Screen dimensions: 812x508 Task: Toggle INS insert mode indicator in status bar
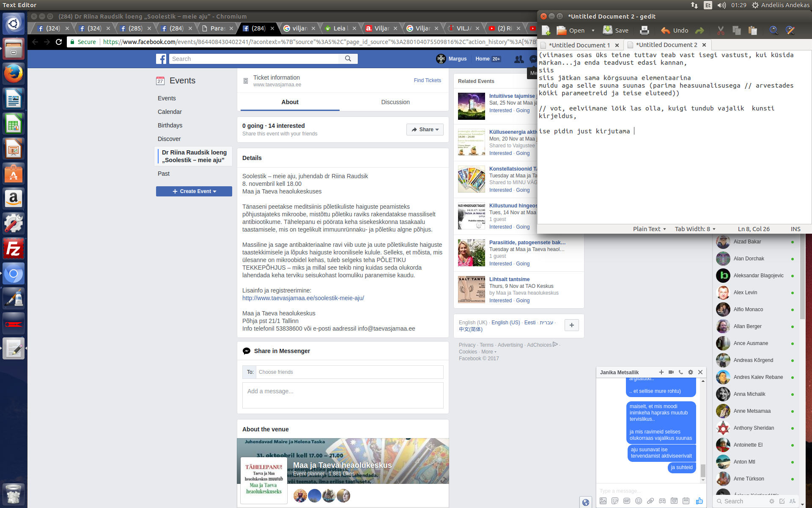[x=796, y=229]
